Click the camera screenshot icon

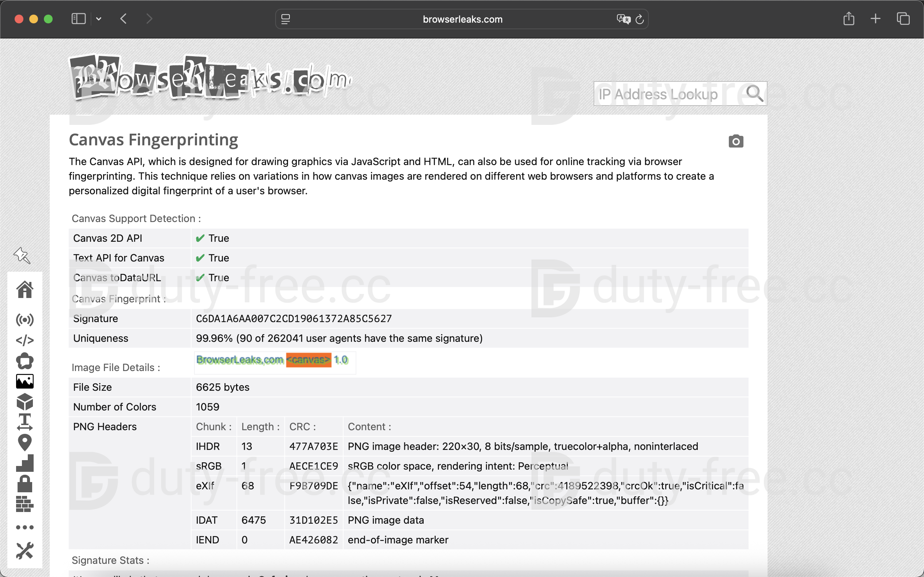736,141
